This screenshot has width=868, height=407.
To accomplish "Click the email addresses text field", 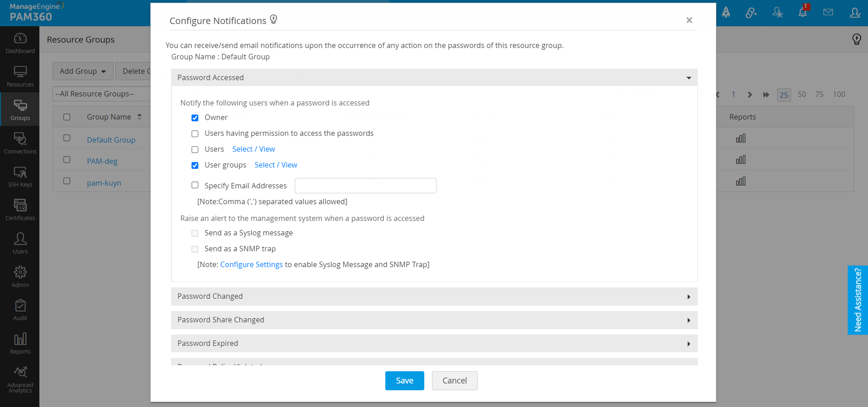I will tap(365, 186).
